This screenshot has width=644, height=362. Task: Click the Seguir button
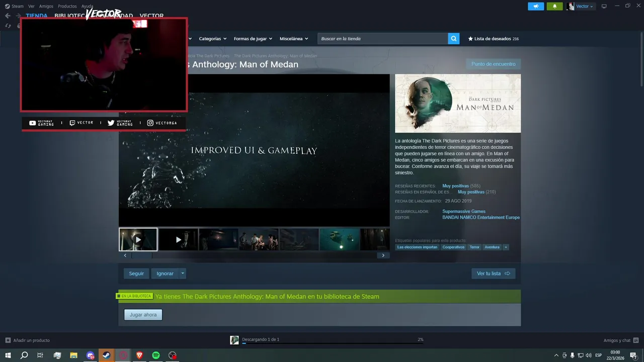pos(136,274)
